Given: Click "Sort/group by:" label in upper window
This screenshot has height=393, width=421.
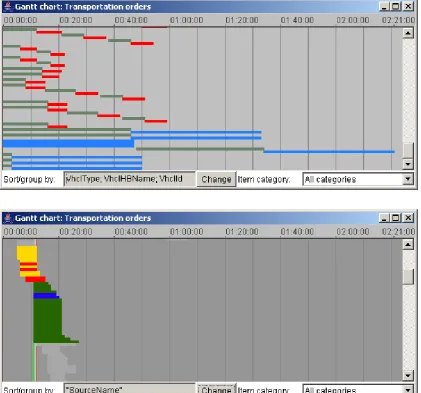Looking at the screenshot, I should pos(29,179).
